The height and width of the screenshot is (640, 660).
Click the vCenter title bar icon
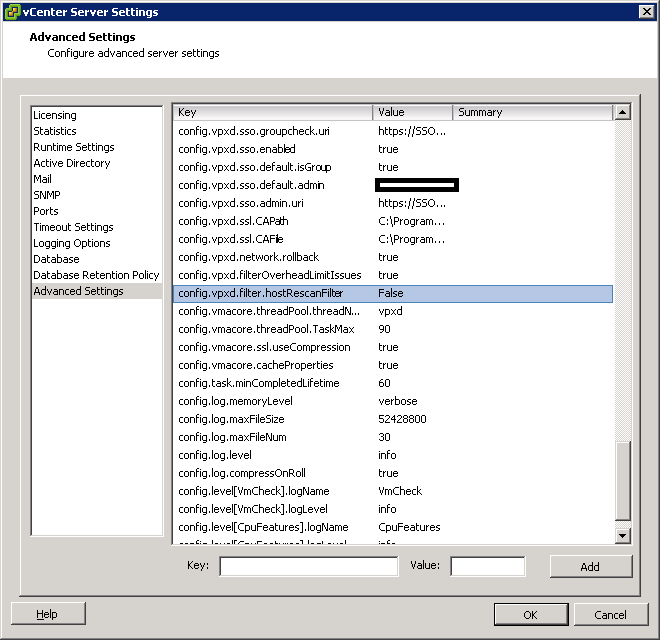coord(12,12)
